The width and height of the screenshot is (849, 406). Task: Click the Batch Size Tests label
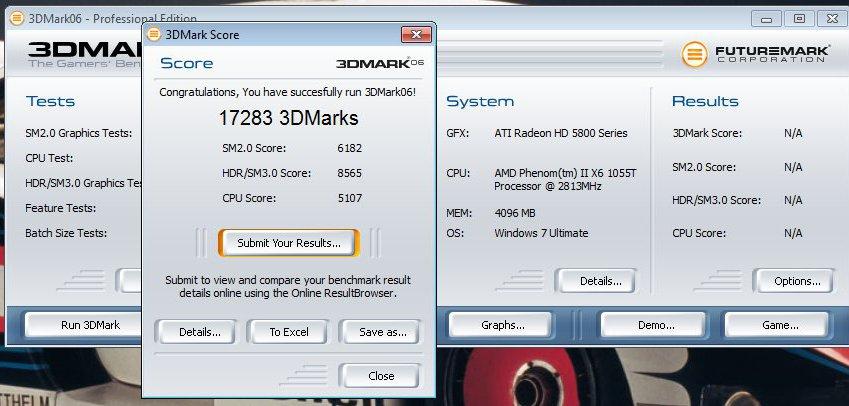66,233
